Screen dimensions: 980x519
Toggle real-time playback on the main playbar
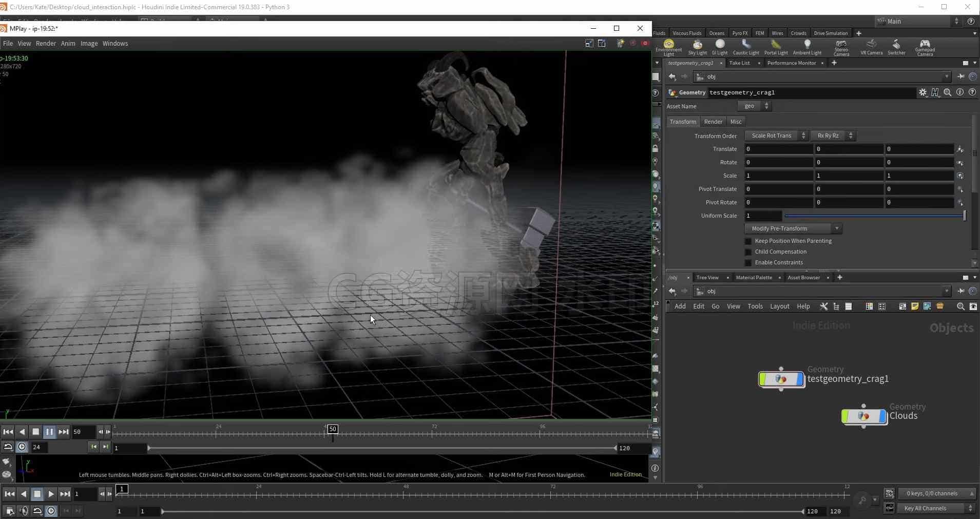click(x=51, y=511)
